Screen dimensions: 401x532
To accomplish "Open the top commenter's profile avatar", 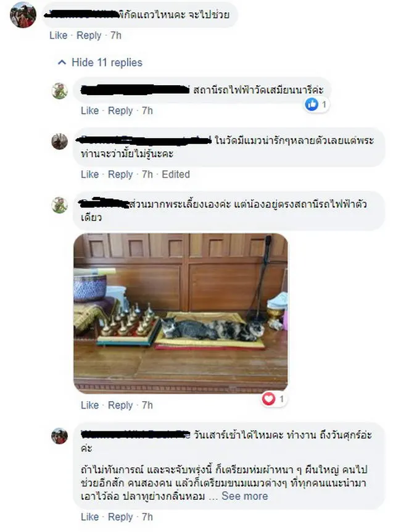I will click(x=23, y=14).
